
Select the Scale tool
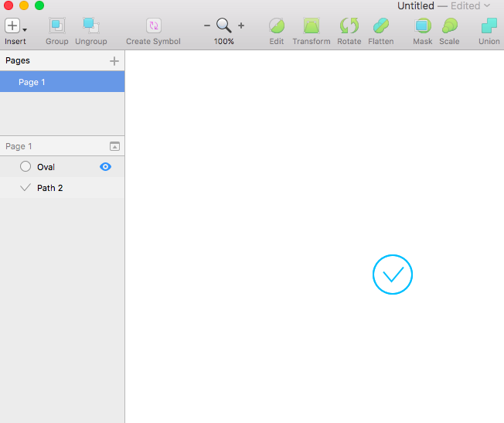(x=448, y=26)
